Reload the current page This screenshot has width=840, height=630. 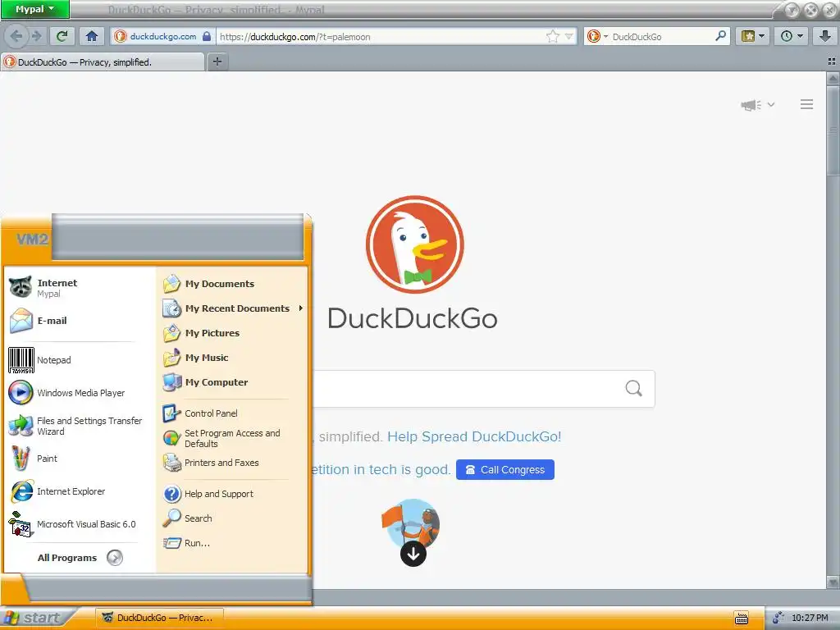coord(62,36)
